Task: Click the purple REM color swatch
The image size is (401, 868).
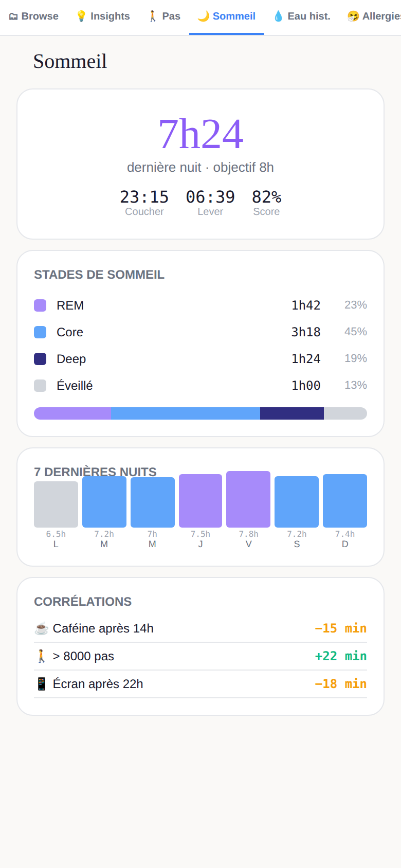Action: pyautogui.click(x=40, y=305)
